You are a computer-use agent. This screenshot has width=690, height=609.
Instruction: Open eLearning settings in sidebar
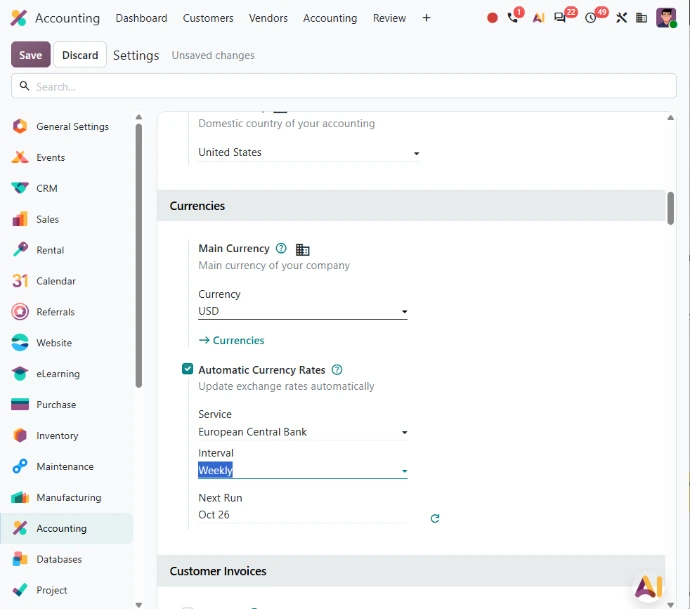tap(66, 374)
